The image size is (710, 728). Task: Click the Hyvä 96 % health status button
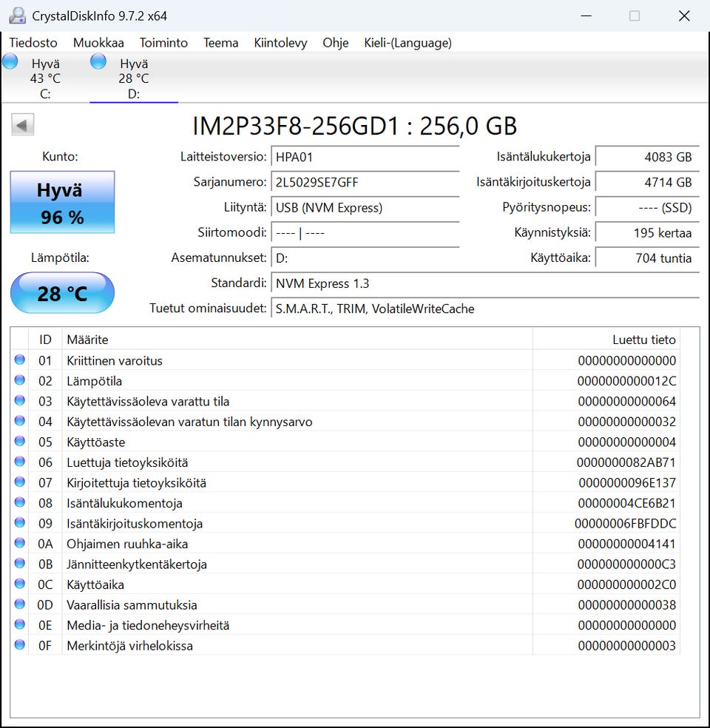[62, 203]
